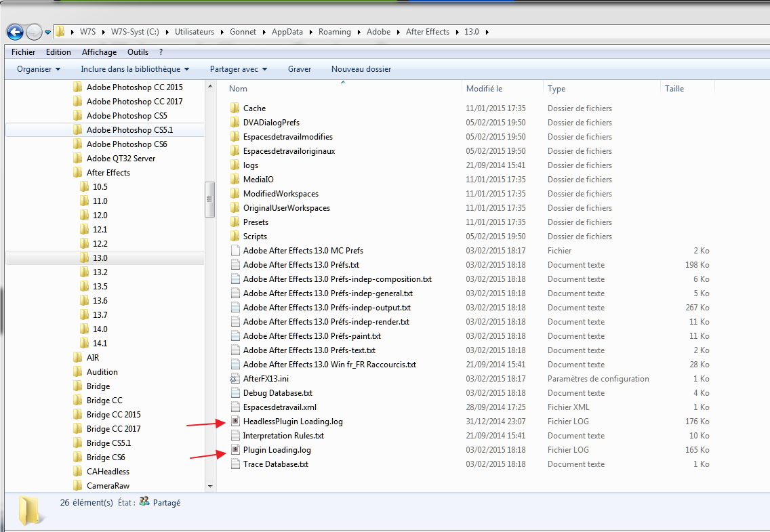Go to Adobe in the address bar
Viewport: 770px width, 532px height.
[x=379, y=32]
